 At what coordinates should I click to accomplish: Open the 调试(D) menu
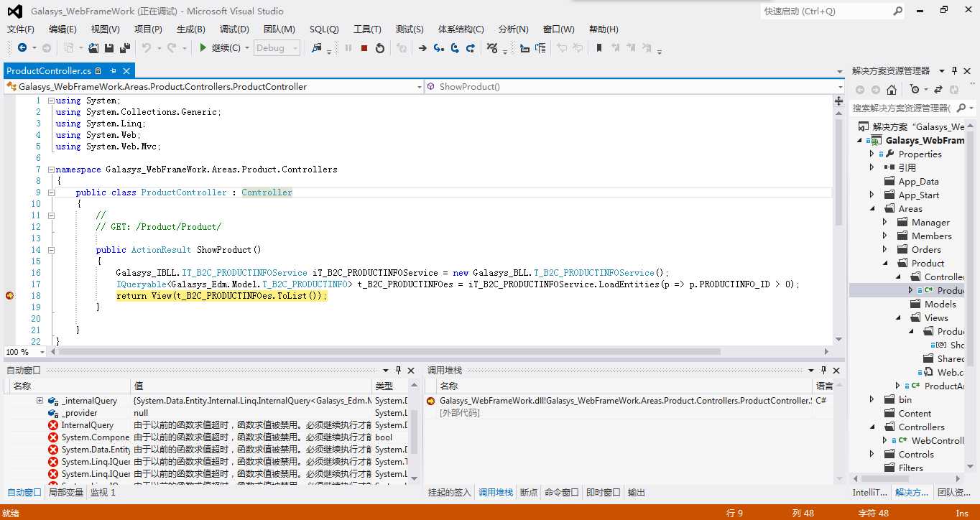pos(234,29)
